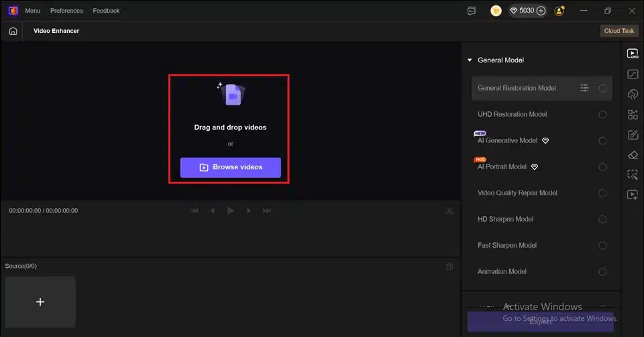This screenshot has height=337, width=644.
Task: Click the scissors trim icon
Action: pyautogui.click(x=449, y=211)
